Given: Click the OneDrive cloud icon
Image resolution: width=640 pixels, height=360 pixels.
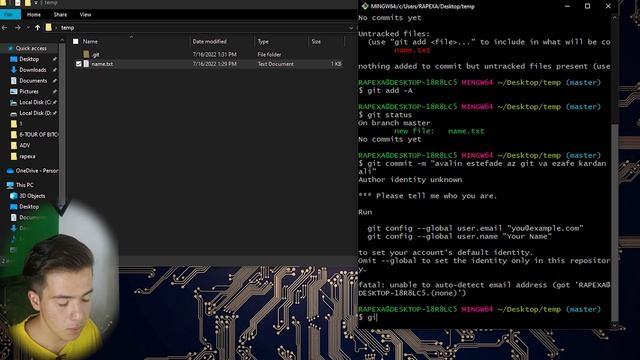Looking at the screenshot, I should 10,171.
